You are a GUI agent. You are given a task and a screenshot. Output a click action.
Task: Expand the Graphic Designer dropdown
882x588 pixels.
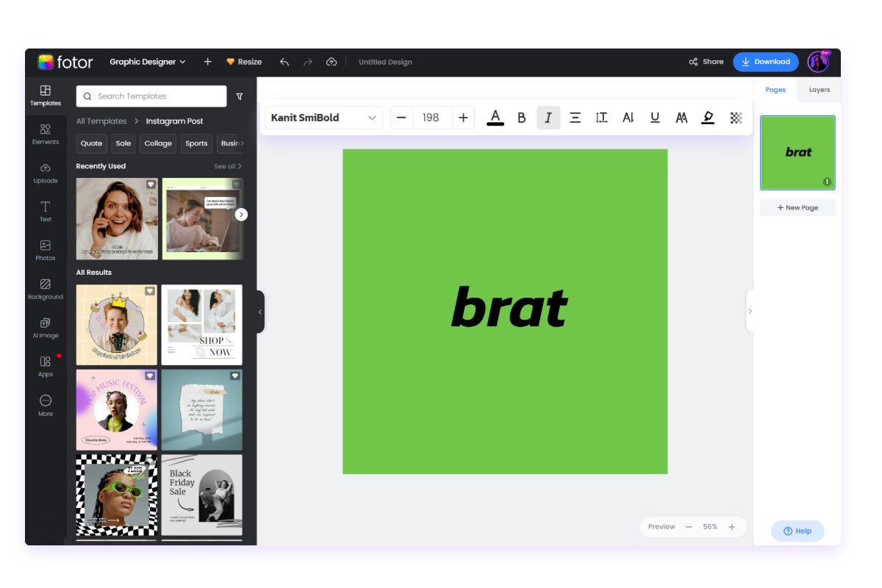(x=148, y=62)
